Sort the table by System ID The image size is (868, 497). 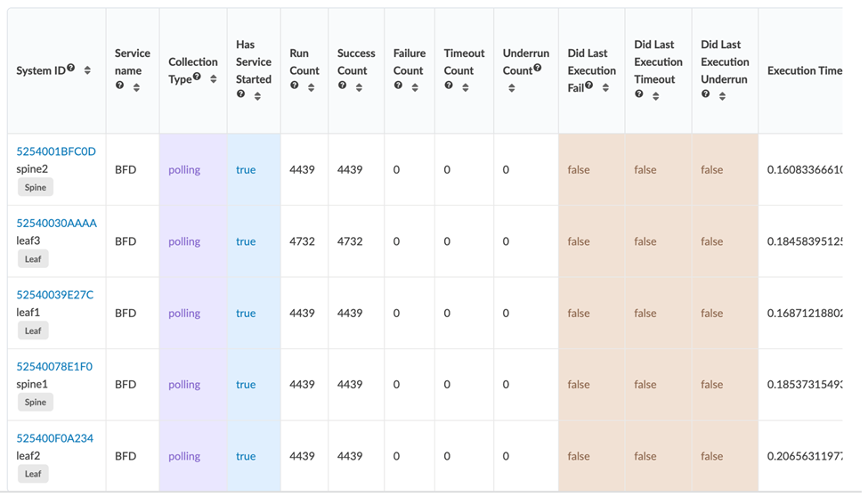87,70
